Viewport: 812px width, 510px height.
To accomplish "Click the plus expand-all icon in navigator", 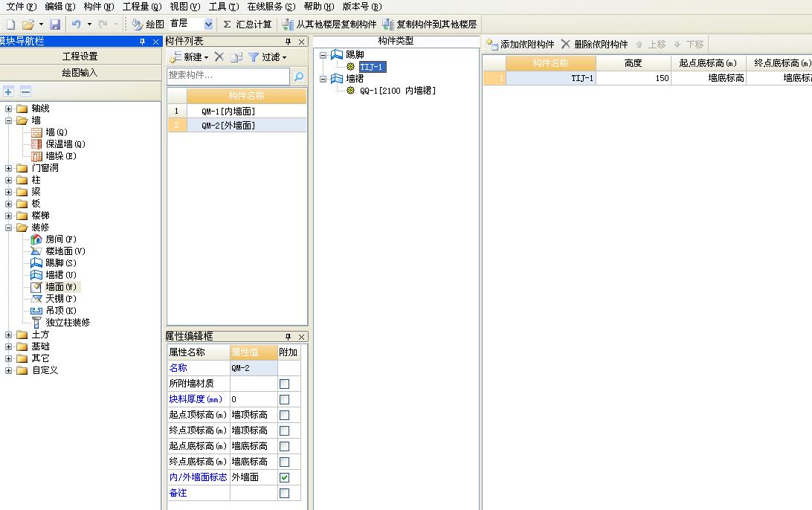I will pos(8,91).
